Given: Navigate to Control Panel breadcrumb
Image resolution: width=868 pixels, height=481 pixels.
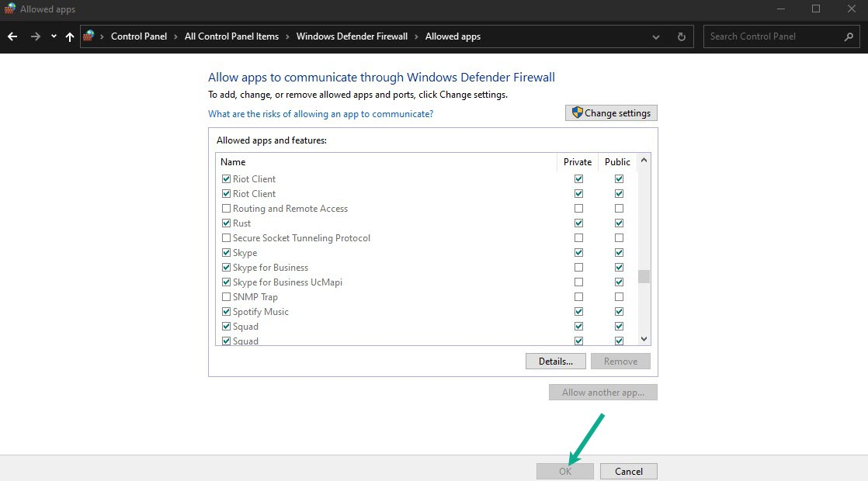Looking at the screenshot, I should click(139, 36).
